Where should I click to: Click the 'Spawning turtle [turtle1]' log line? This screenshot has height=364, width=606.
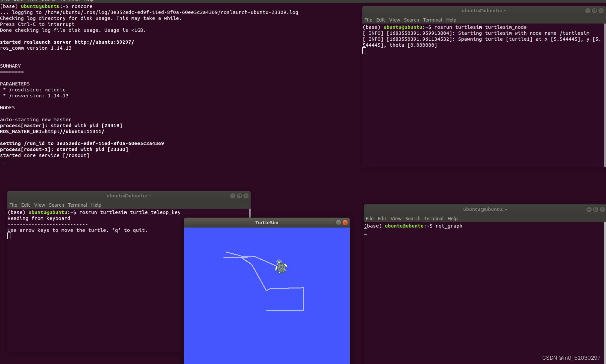tap(482, 42)
